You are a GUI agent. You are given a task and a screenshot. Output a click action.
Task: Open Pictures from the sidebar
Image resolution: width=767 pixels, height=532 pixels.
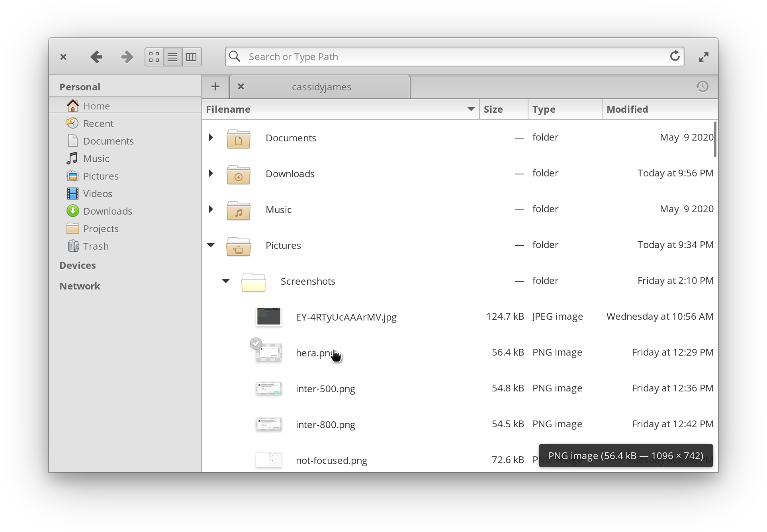pyautogui.click(x=100, y=176)
